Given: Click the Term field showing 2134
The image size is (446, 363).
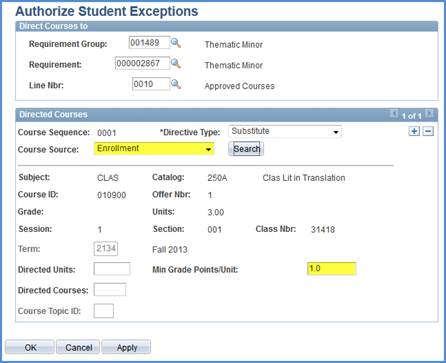Looking at the screenshot, I should click(x=106, y=249).
